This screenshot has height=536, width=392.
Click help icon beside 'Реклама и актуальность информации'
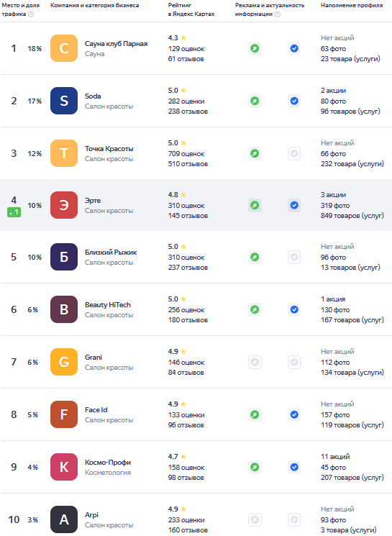click(x=278, y=14)
